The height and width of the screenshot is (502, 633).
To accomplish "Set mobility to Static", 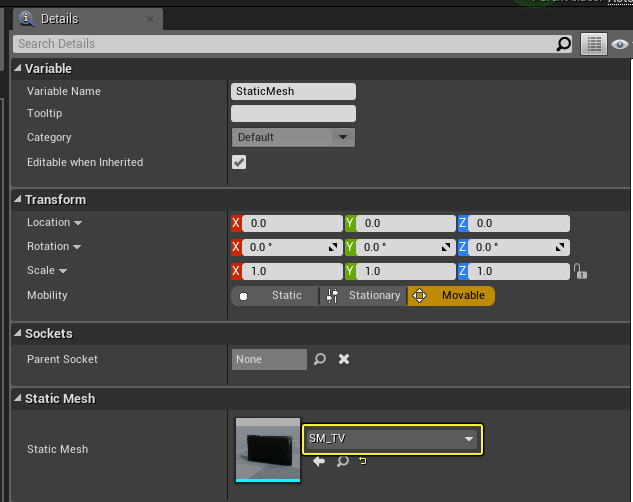I will click(275, 296).
